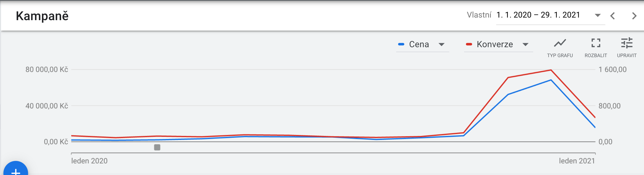The image size is (644, 175).
Task: Click the ROZBALIT text label
Action: coord(596,55)
